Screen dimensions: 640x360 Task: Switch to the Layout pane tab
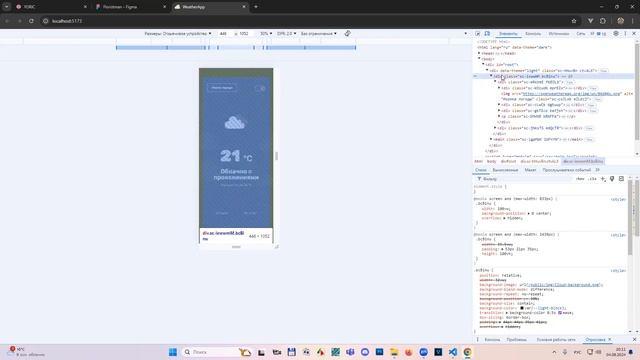(x=530, y=170)
